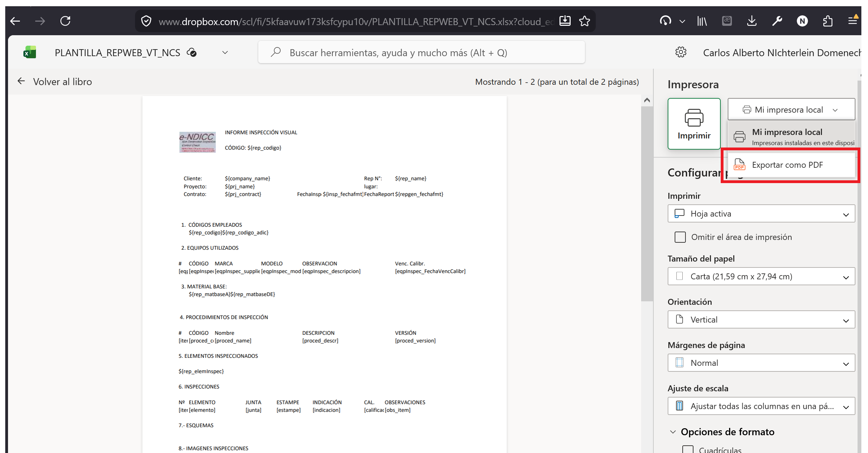Bookmark page with star icon
868x453 pixels.
tap(585, 21)
